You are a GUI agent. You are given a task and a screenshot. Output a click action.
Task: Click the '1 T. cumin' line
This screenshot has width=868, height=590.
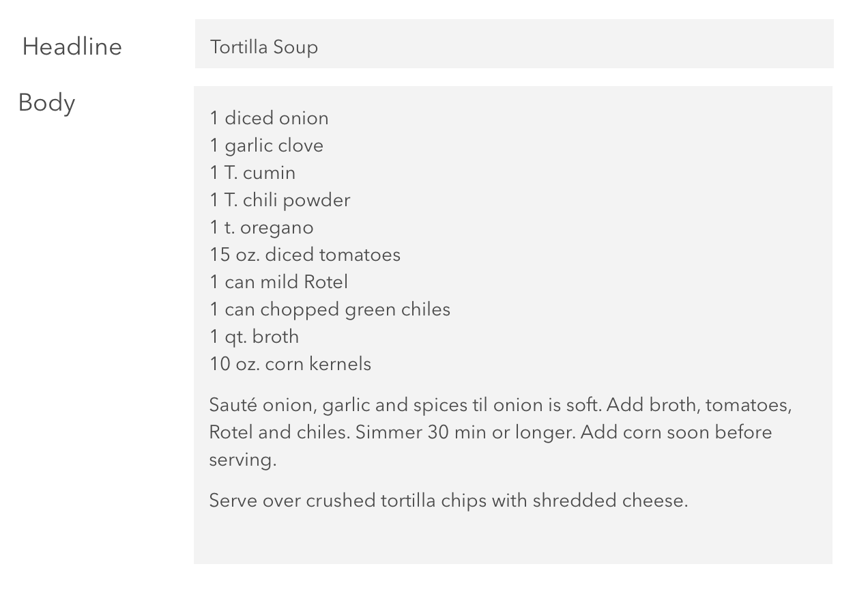[x=252, y=173]
